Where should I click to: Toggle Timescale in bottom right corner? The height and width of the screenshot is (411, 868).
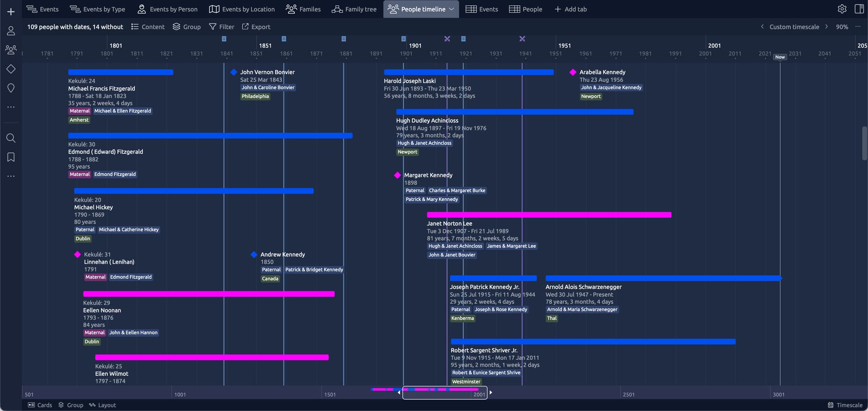coord(845,405)
